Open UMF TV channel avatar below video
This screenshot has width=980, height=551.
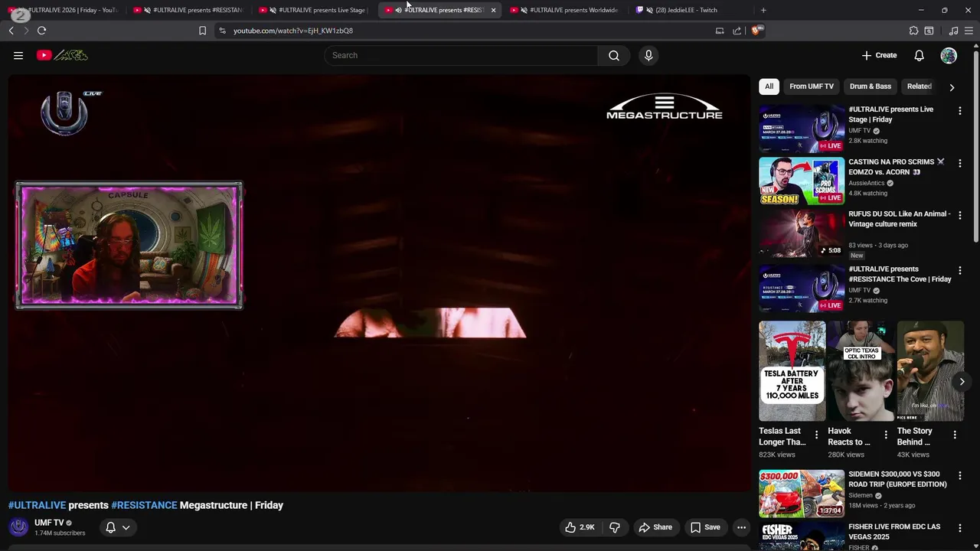pos(18,527)
